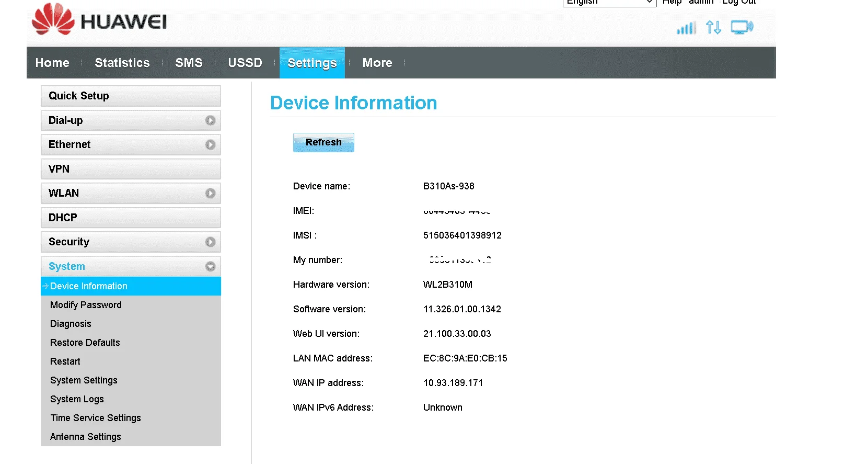
Task: Click the System label
Action: [67, 266]
